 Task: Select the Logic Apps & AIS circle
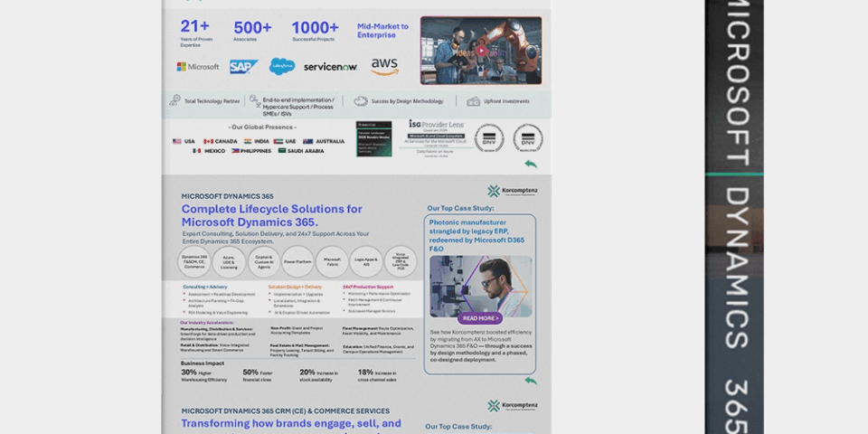pos(366,262)
